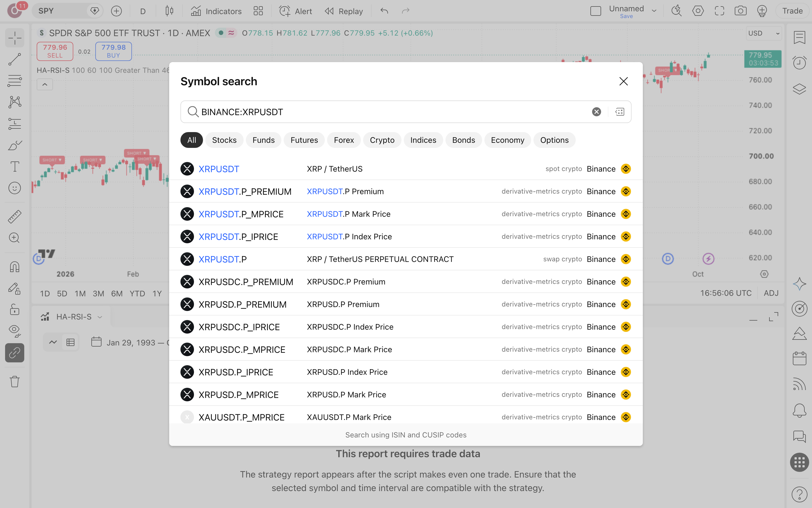
Task: Select the trend line drawing tool
Action: pyautogui.click(x=14, y=60)
